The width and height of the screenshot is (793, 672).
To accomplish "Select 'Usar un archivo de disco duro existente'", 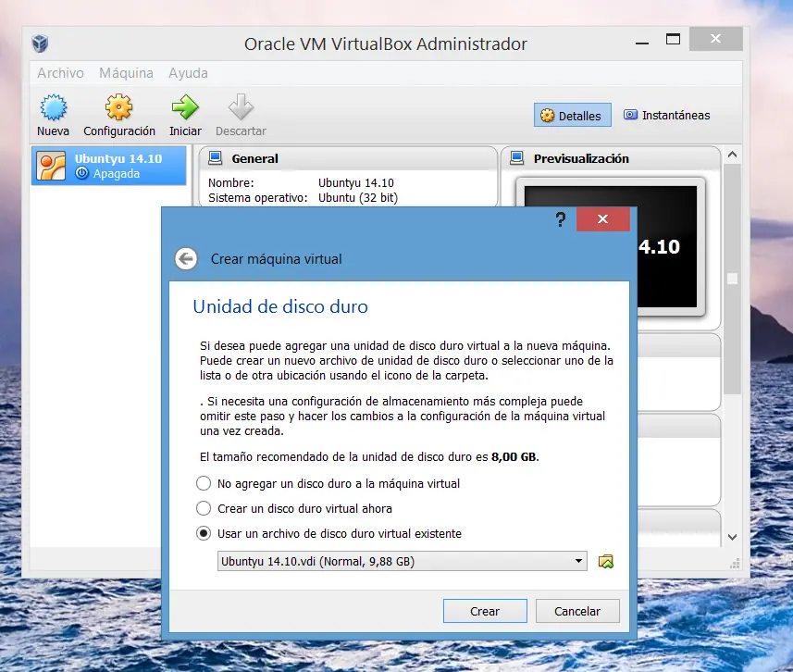I will click(204, 532).
